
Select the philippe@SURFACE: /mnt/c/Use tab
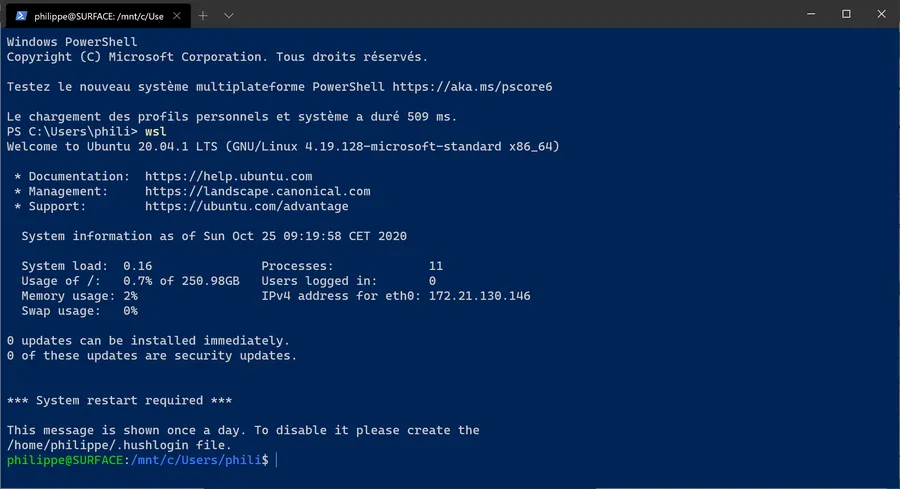[x=98, y=16]
